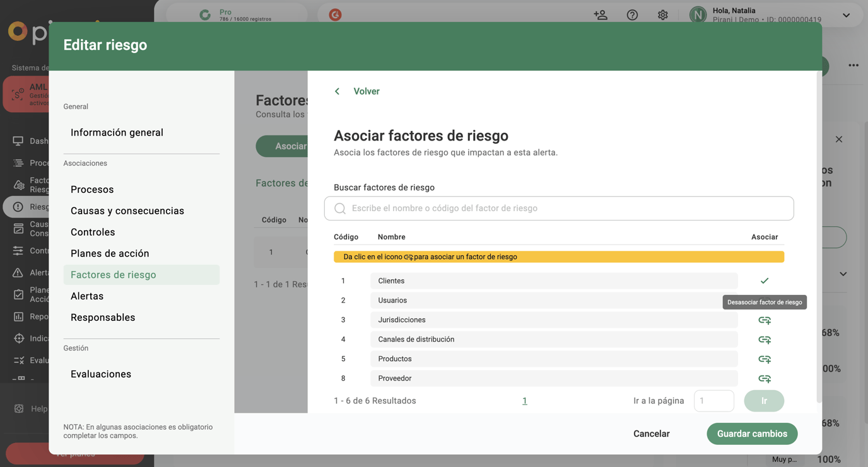Click the back arrow beside Volver
The width and height of the screenshot is (868, 467).
pos(337,91)
